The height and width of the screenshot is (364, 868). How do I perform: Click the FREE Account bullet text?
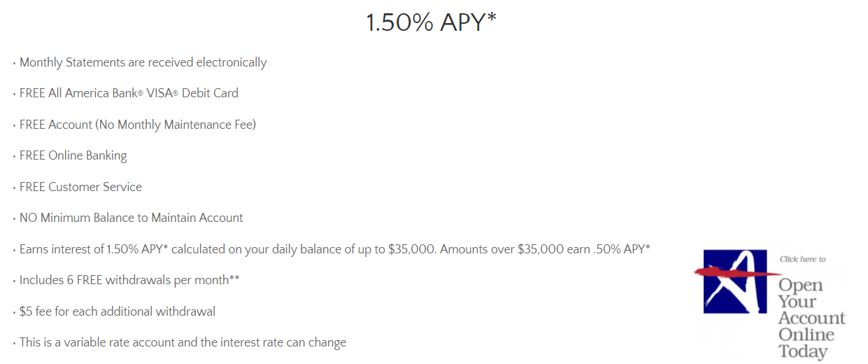click(56, 125)
